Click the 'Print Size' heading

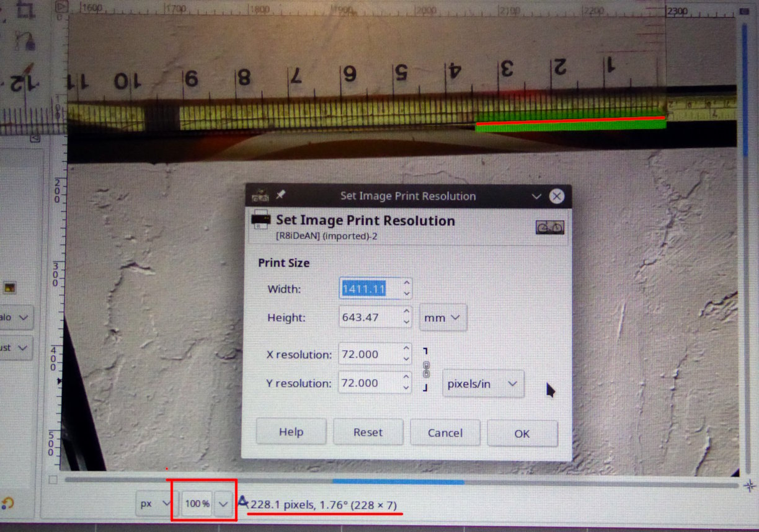[283, 263]
